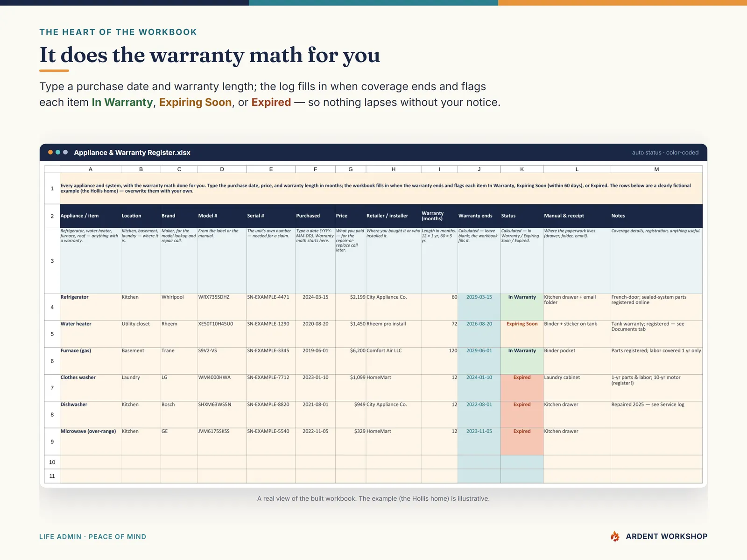The width and height of the screenshot is (747, 560).
Task: Click the Whirlpool brand cell
Action: point(179,307)
